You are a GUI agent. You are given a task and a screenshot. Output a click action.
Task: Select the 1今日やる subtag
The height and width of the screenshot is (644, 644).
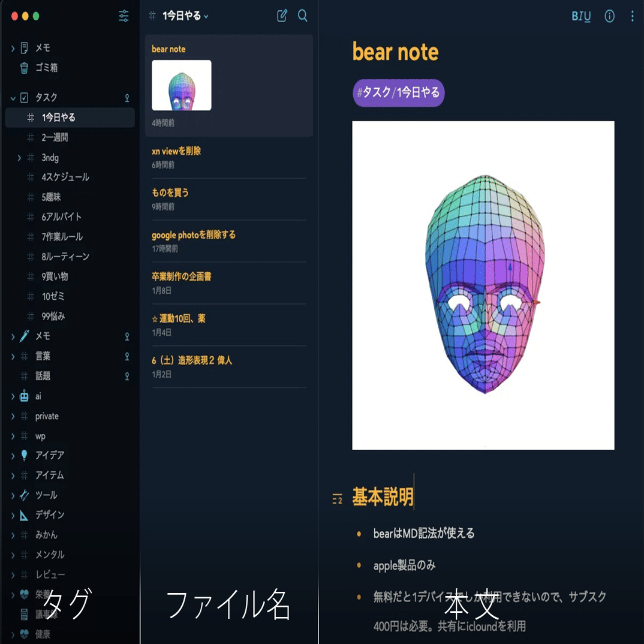point(70,118)
